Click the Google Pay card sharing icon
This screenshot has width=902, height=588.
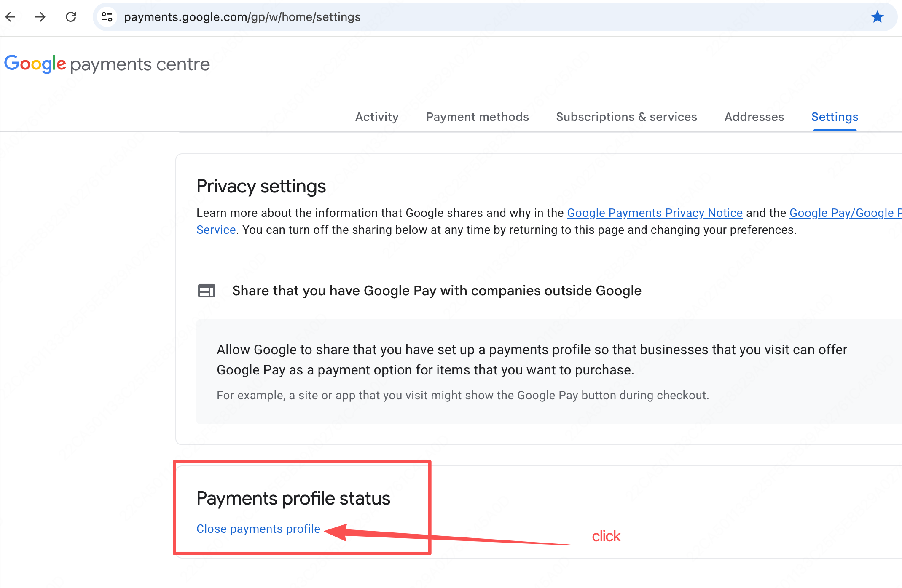[207, 291]
